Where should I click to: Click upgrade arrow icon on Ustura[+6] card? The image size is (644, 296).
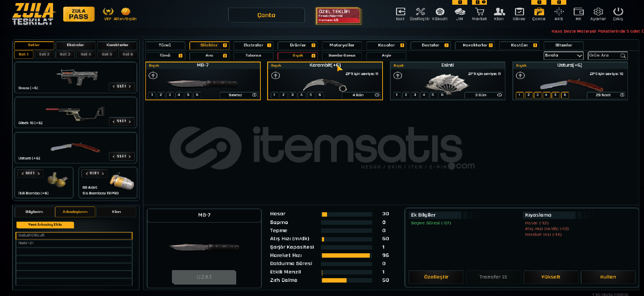[x=520, y=75]
